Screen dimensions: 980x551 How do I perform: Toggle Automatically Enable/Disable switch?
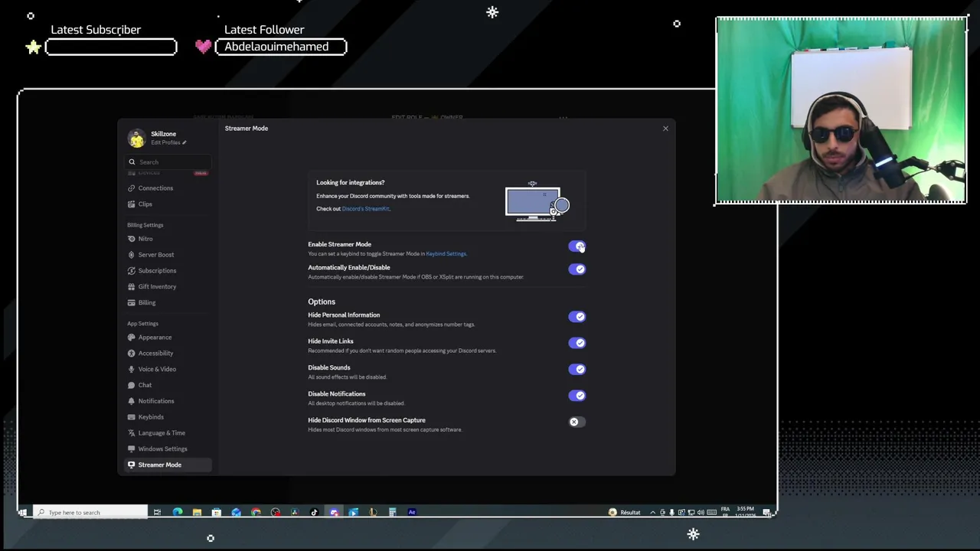point(577,269)
